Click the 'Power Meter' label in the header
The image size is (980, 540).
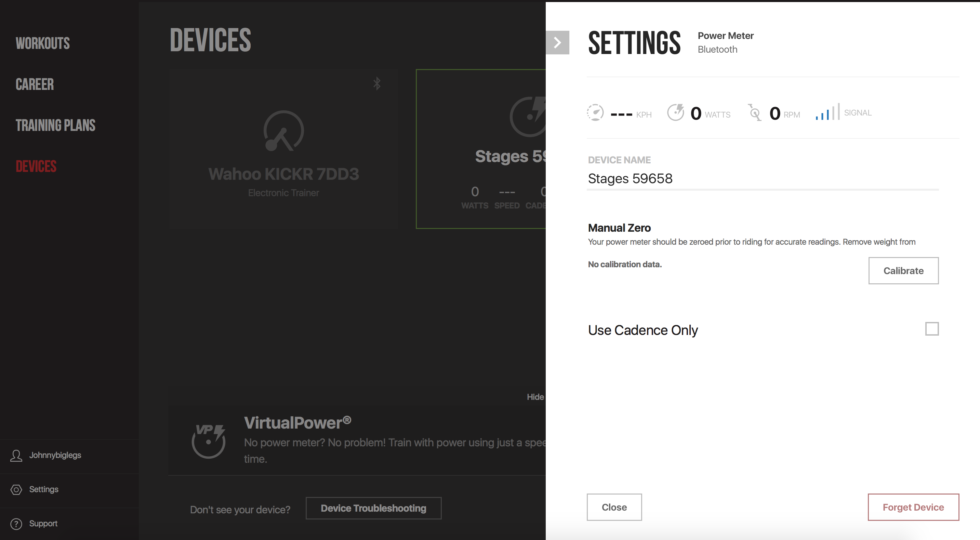(726, 36)
